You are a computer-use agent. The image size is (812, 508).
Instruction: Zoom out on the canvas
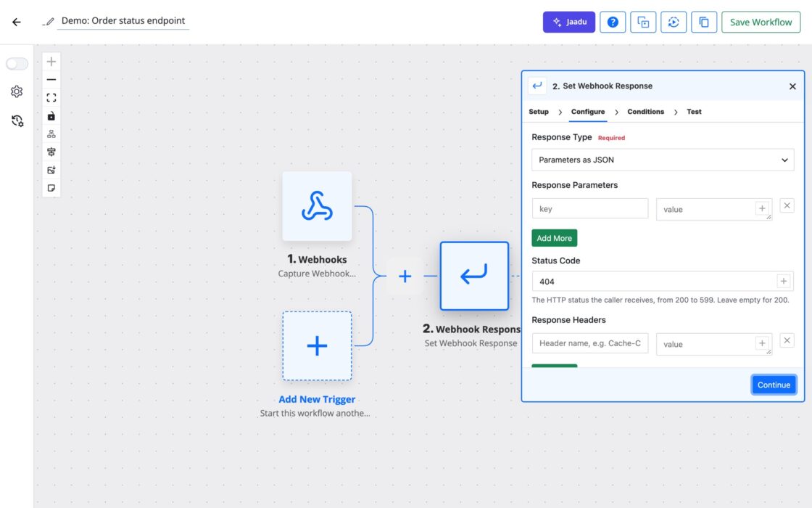51,80
